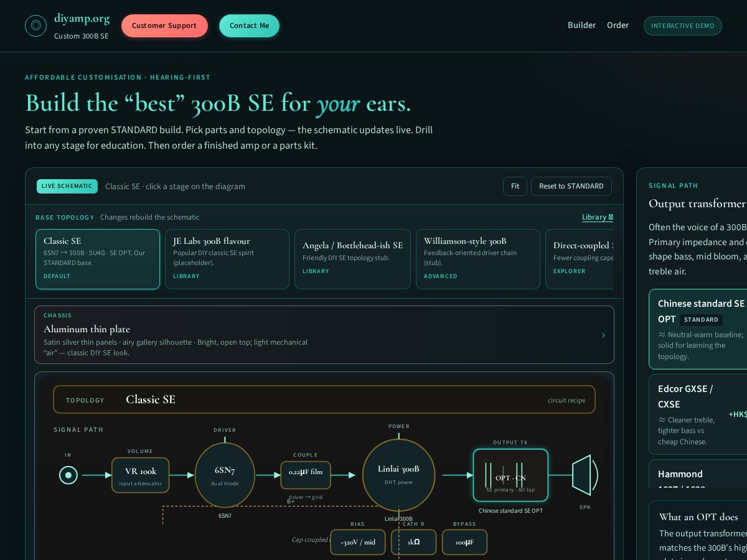Screen dimensions: 747x560
Task: Open the Order nav item
Action: click(x=618, y=26)
